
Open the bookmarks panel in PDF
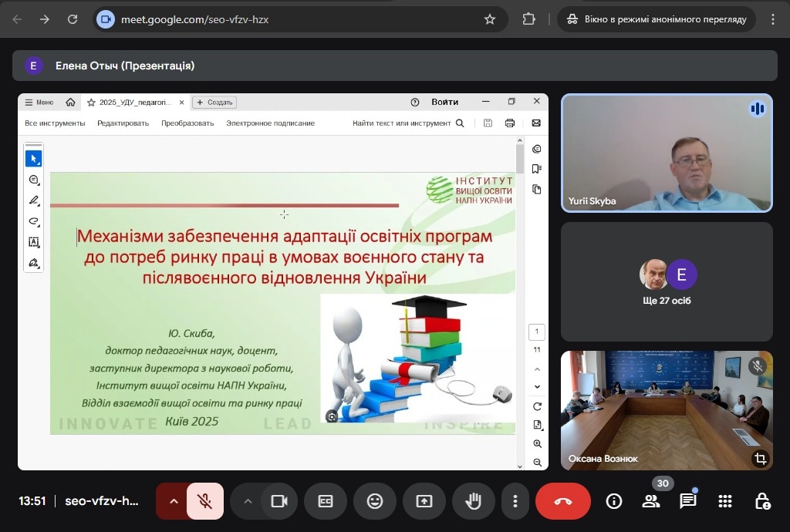coord(537,169)
